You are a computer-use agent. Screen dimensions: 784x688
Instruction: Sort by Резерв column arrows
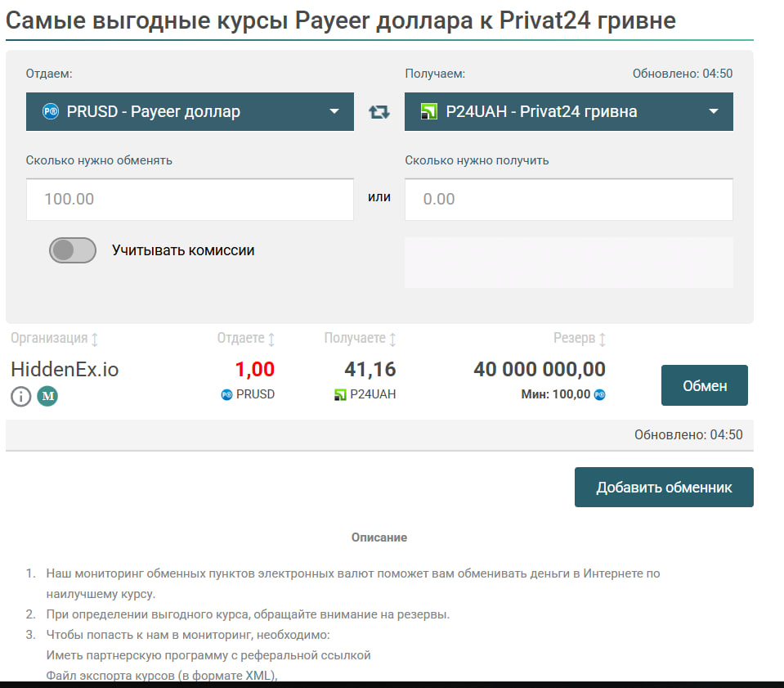point(603,339)
